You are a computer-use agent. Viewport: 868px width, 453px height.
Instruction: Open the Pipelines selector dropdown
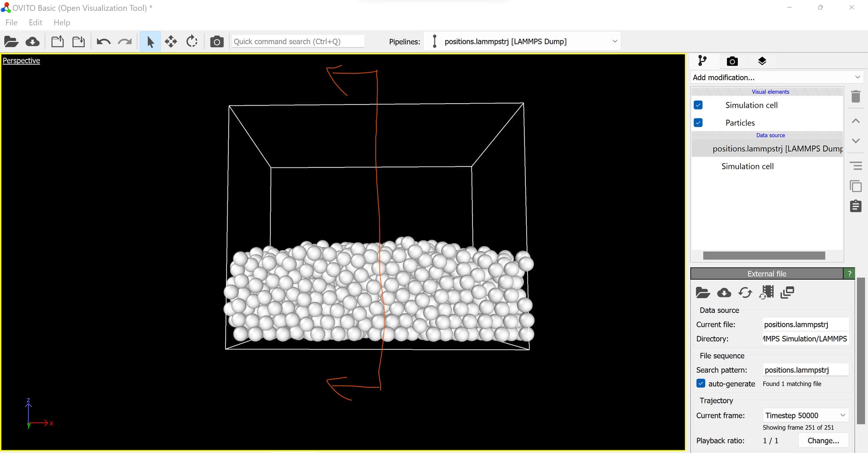coord(522,41)
